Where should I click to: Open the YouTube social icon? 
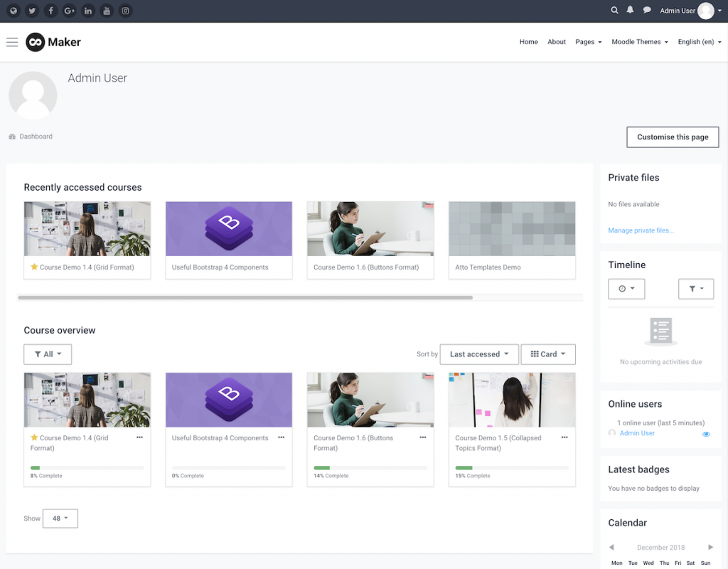point(107,11)
